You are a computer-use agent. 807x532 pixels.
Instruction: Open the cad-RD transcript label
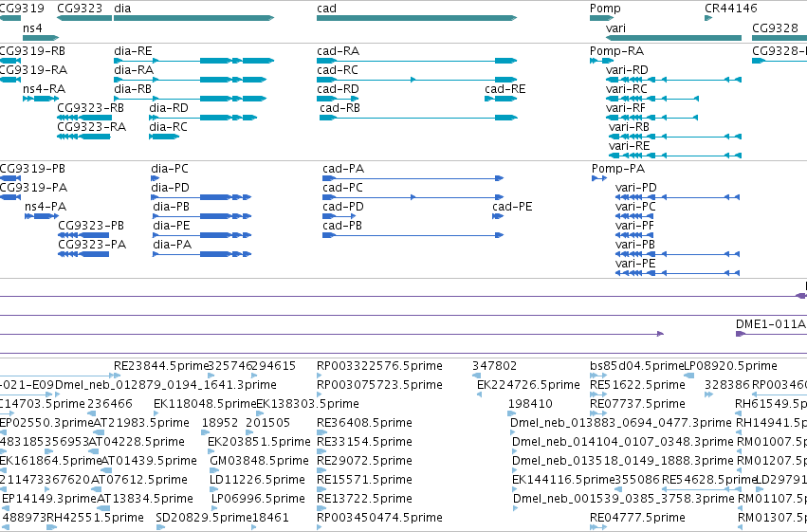338,89
